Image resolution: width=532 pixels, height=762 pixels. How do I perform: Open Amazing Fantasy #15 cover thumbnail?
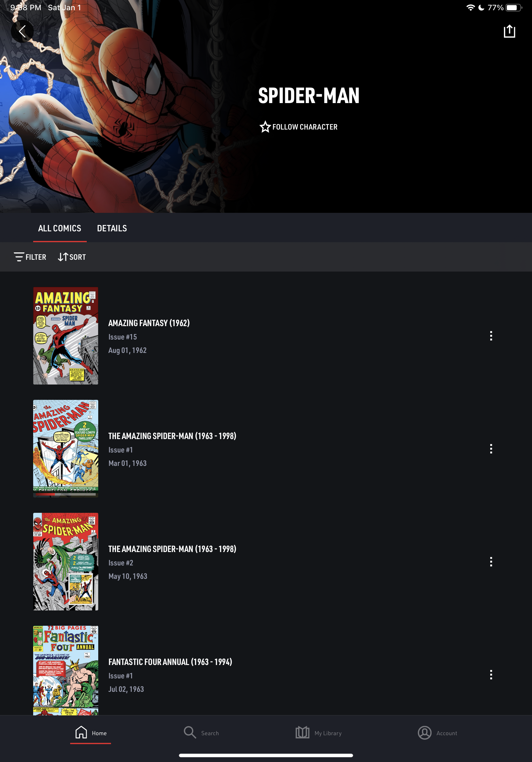(66, 336)
